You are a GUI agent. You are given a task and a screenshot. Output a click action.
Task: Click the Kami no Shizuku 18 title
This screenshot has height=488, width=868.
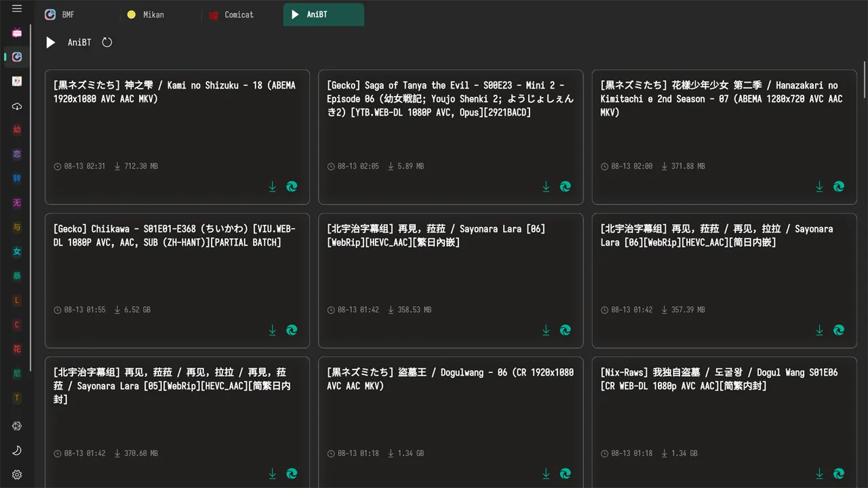(174, 92)
